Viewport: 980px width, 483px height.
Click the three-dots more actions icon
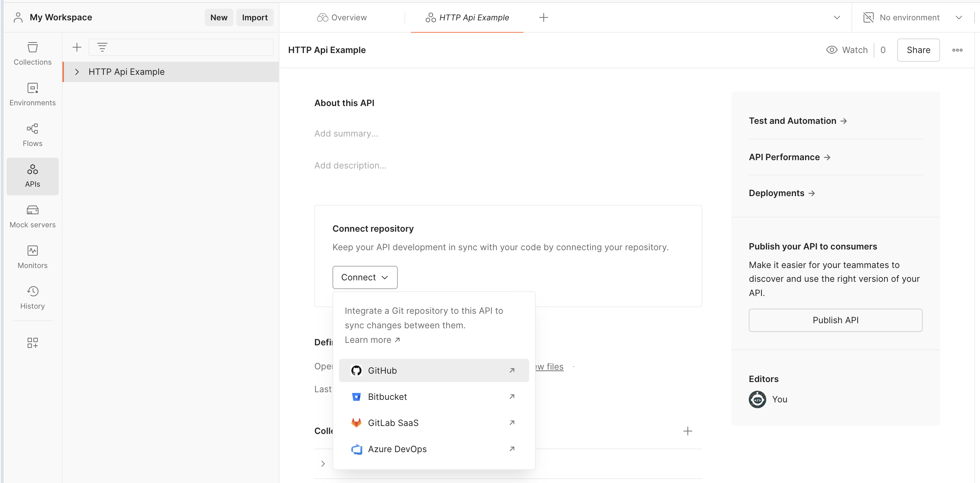(x=957, y=50)
